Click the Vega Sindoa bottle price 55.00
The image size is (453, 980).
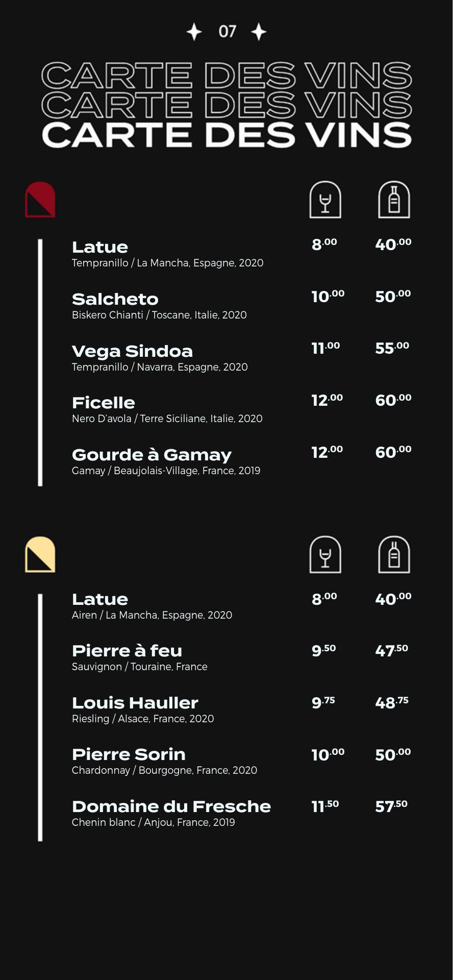coord(392,348)
